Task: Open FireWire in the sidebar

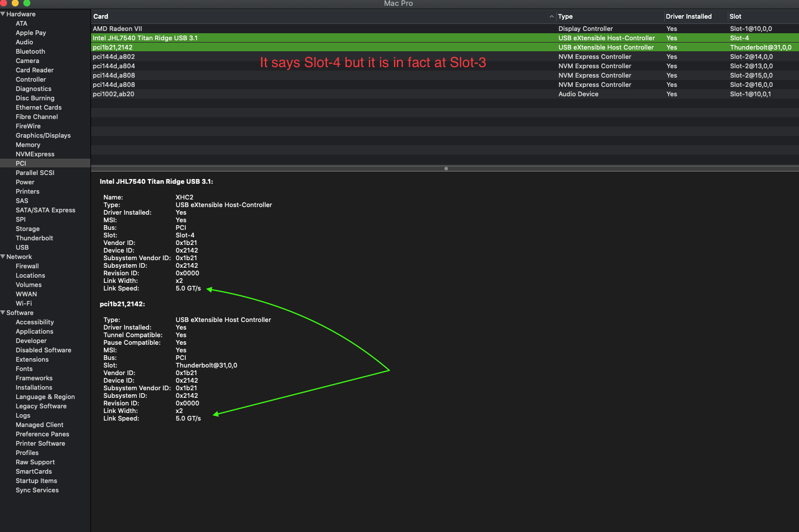Action: tap(28, 126)
